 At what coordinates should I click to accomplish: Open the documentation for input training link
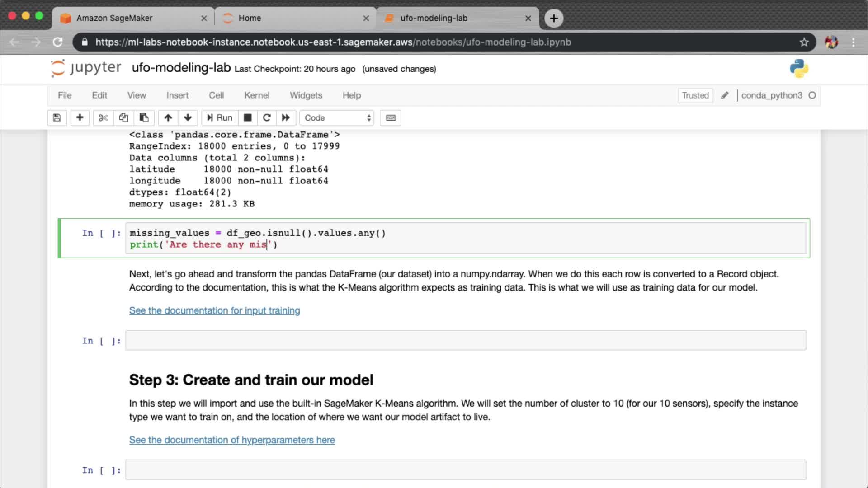[214, 311]
